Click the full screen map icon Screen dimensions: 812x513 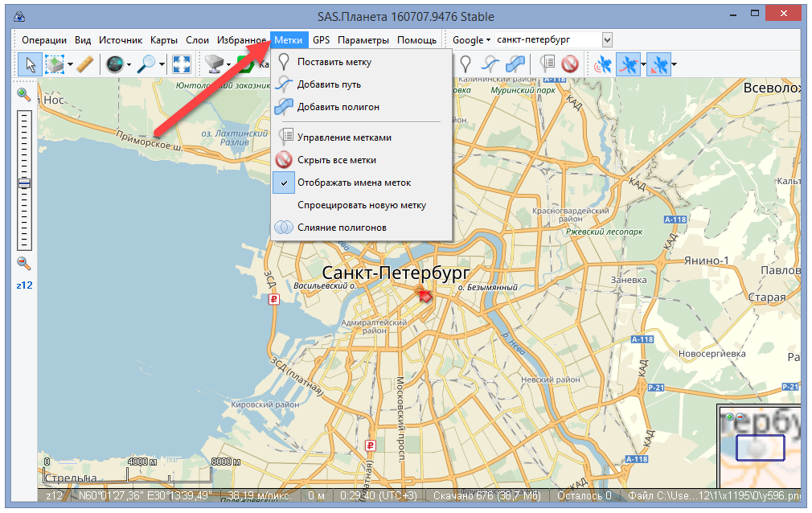tap(182, 64)
